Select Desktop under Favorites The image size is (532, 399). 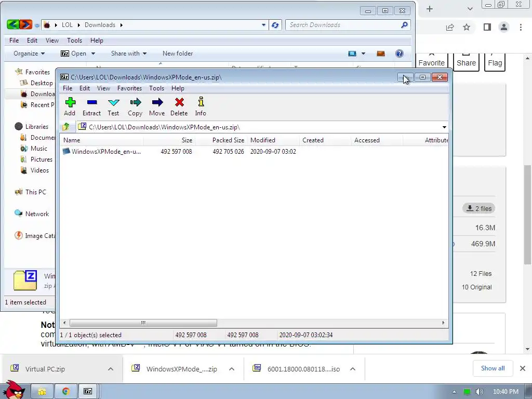pyautogui.click(x=36, y=83)
